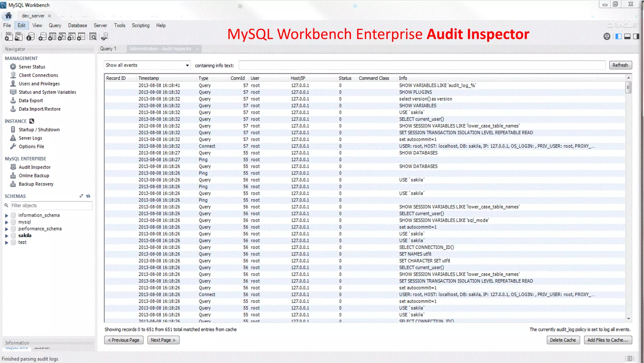This screenshot has width=644, height=363.
Task: Open the Server menu
Action: coord(100,26)
